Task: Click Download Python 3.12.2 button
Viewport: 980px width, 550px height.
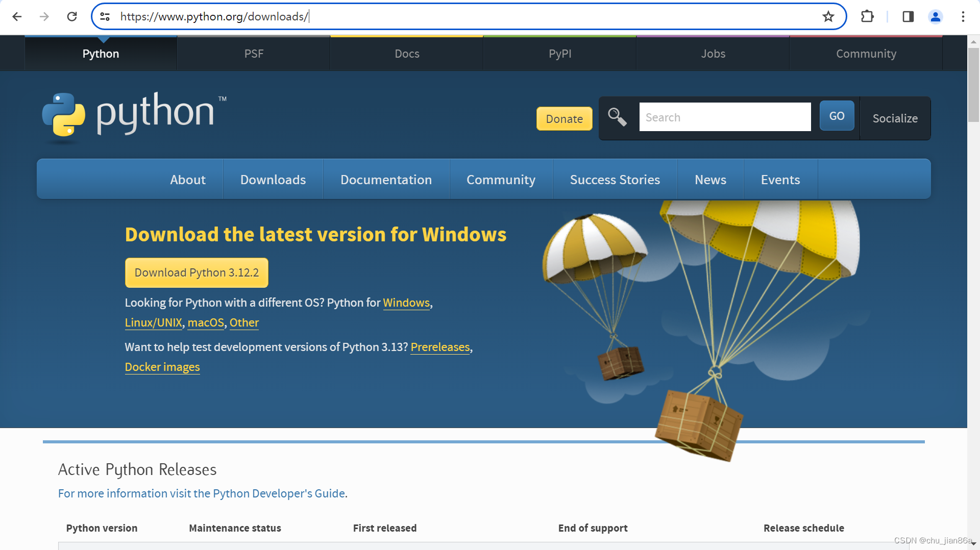Action: pos(197,272)
